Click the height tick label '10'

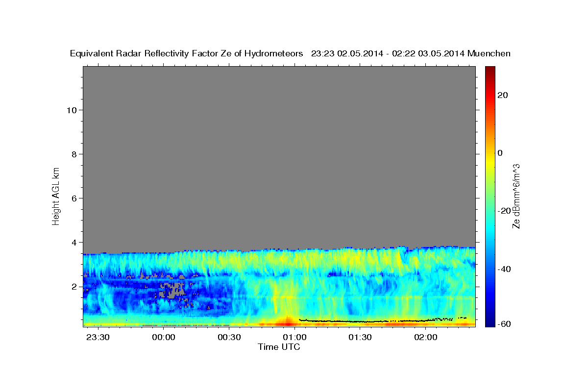[72, 110]
